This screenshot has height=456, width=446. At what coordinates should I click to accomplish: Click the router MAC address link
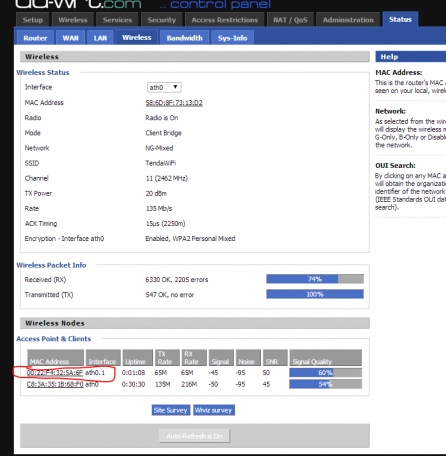[174, 103]
